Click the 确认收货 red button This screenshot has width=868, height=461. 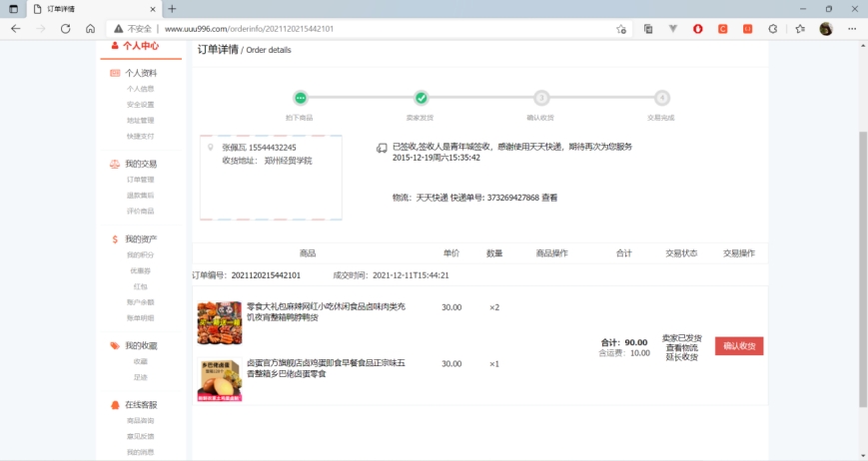click(x=739, y=346)
